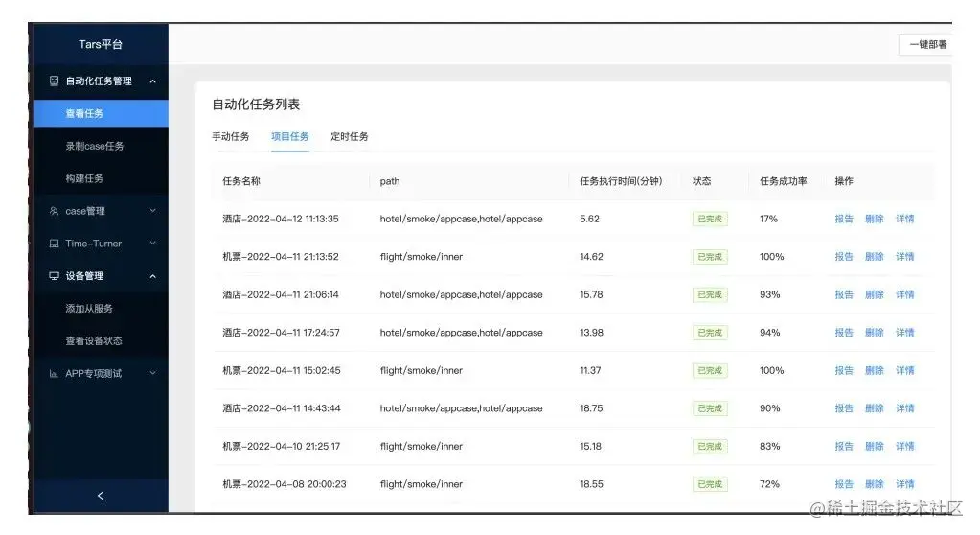Click 删除 for 机票-2022-04-11 15:02:45
The width and height of the screenshot is (980, 535).
(x=875, y=370)
